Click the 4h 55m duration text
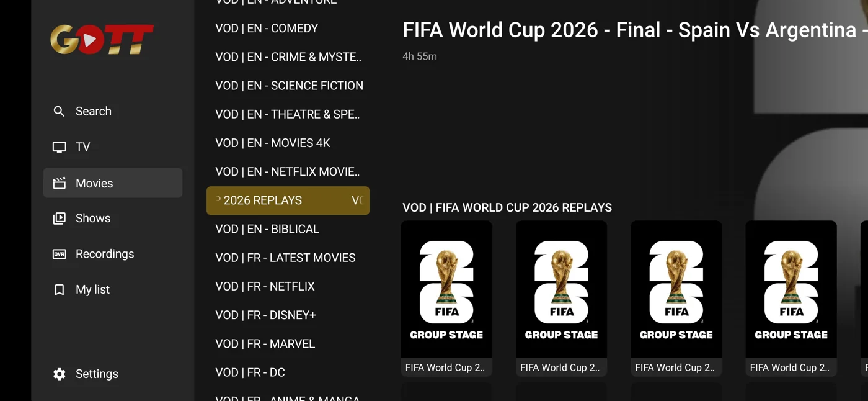 coord(420,56)
